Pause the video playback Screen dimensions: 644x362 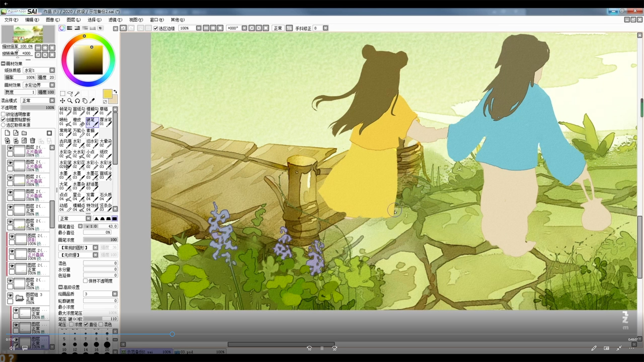[x=322, y=348]
